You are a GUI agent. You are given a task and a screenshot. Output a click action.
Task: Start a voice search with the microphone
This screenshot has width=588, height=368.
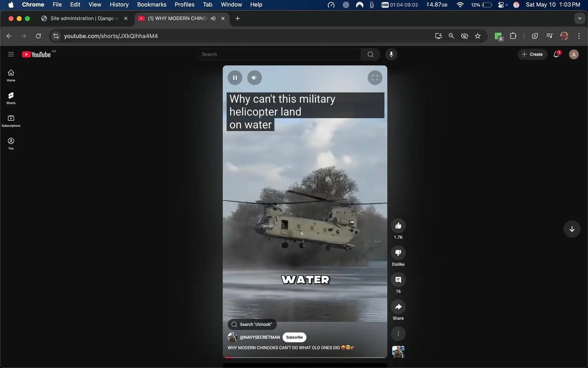pyautogui.click(x=391, y=54)
